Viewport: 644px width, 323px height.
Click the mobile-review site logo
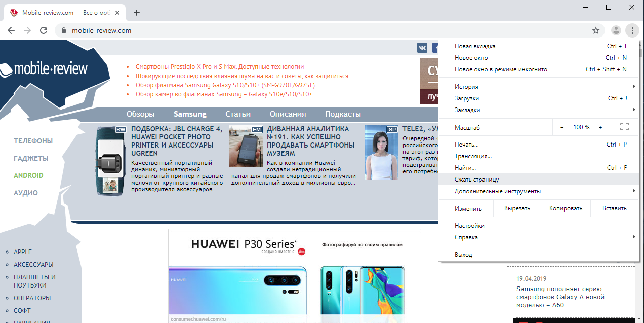click(44, 68)
